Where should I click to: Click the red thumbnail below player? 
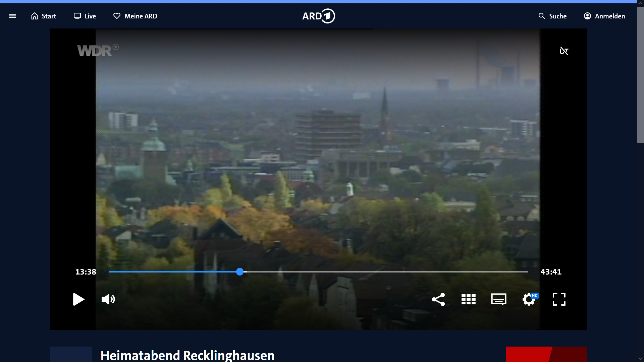[x=546, y=354]
